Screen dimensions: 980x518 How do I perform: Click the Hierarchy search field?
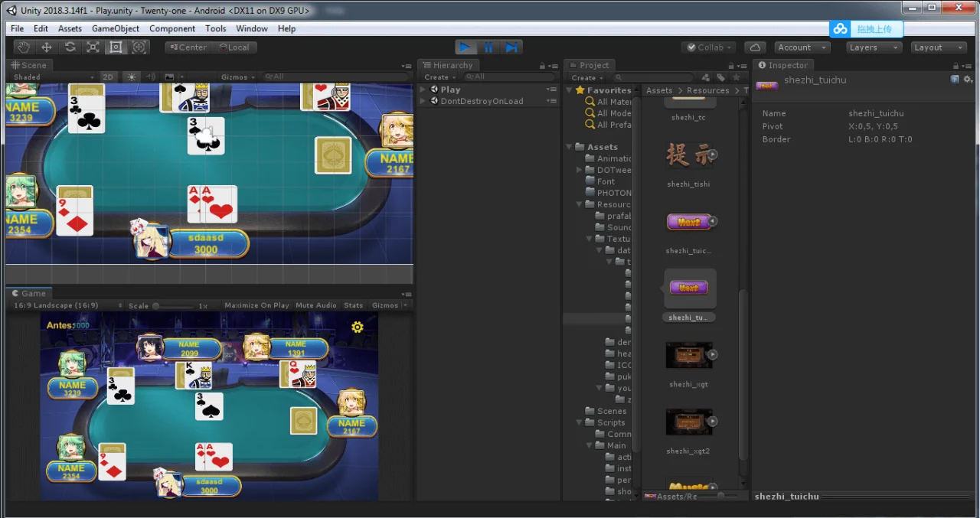[508, 77]
